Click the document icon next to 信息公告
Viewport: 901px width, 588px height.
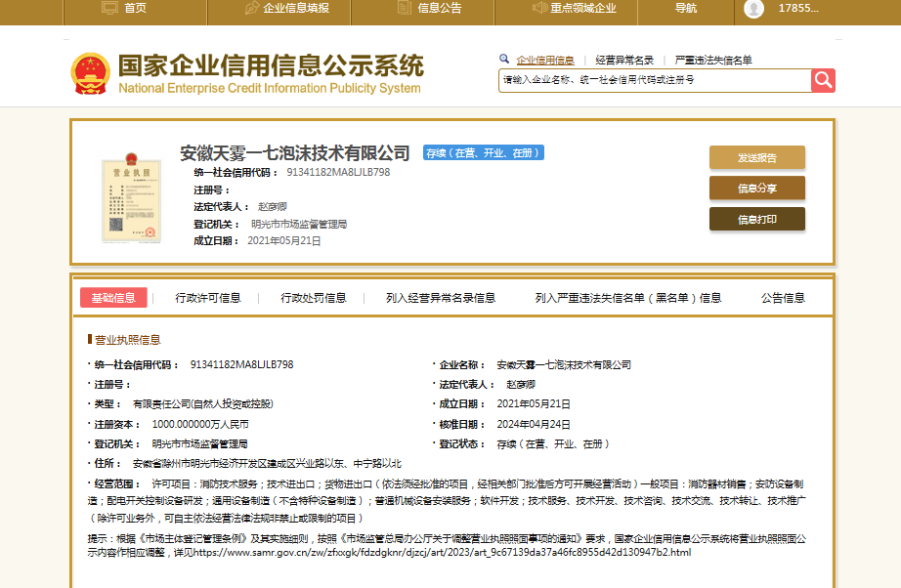(405, 8)
